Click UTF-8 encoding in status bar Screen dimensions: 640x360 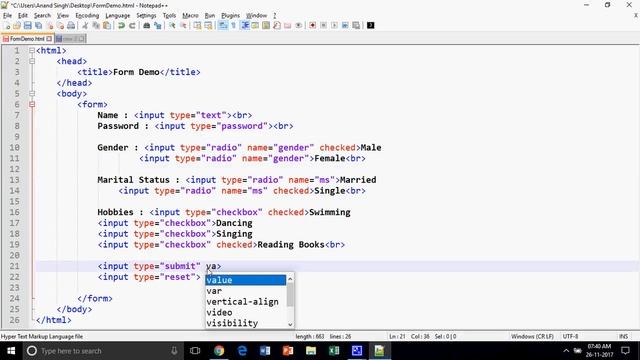(570, 336)
